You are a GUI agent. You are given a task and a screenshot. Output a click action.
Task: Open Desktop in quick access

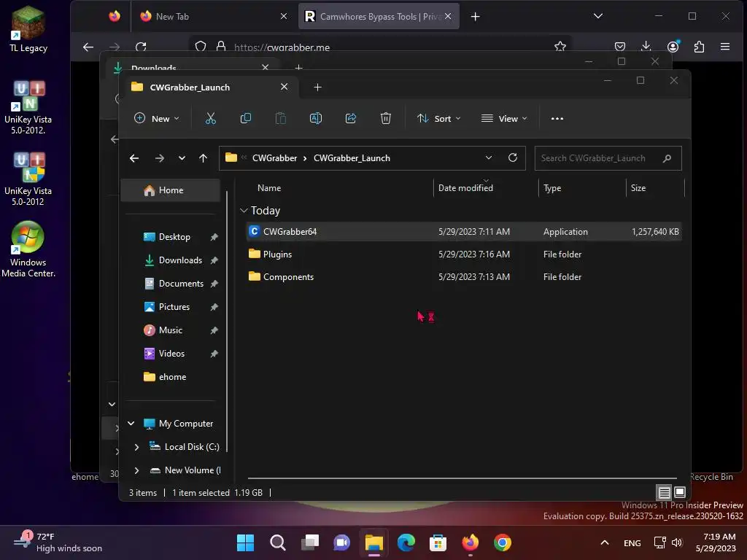174,237
